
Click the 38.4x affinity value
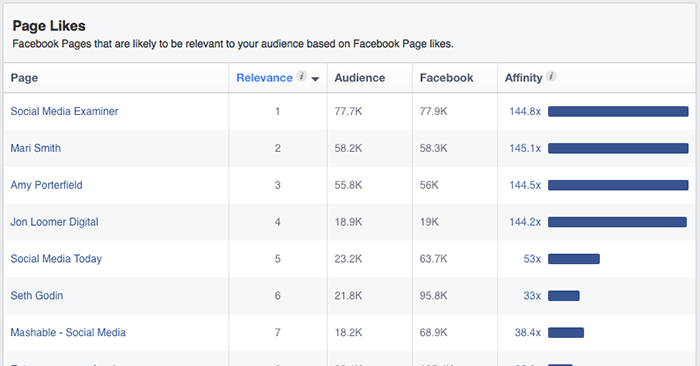click(x=528, y=333)
